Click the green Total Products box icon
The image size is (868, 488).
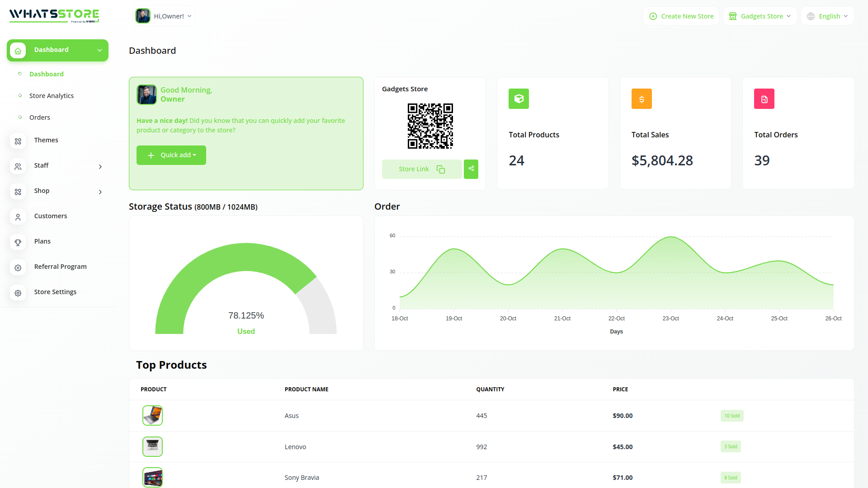[x=519, y=99]
